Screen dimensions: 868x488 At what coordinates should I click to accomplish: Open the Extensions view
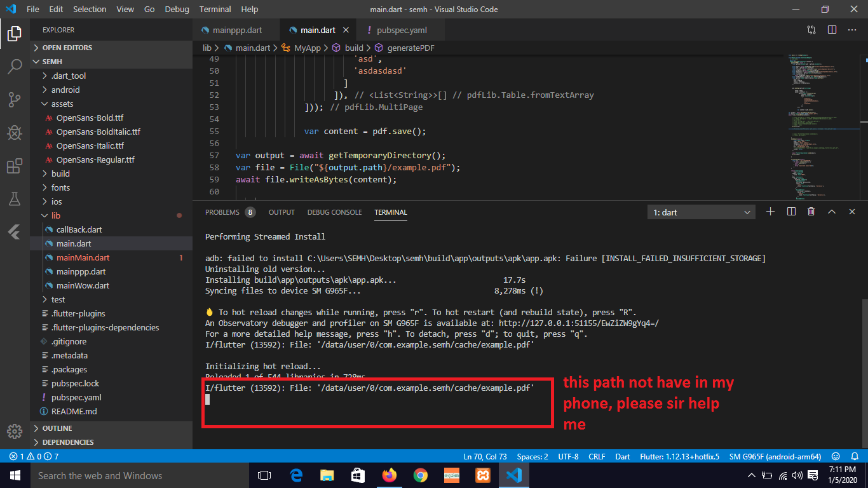click(x=15, y=166)
